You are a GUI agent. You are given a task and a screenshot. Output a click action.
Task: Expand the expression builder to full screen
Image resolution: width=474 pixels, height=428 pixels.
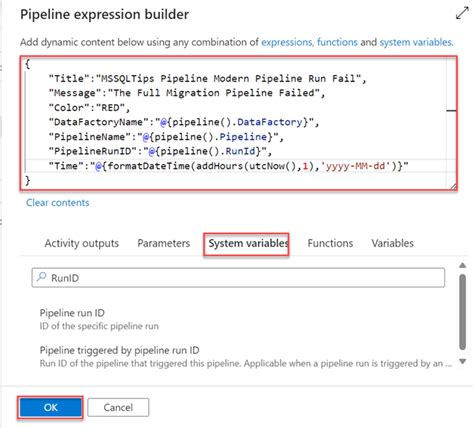(x=462, y=13)
